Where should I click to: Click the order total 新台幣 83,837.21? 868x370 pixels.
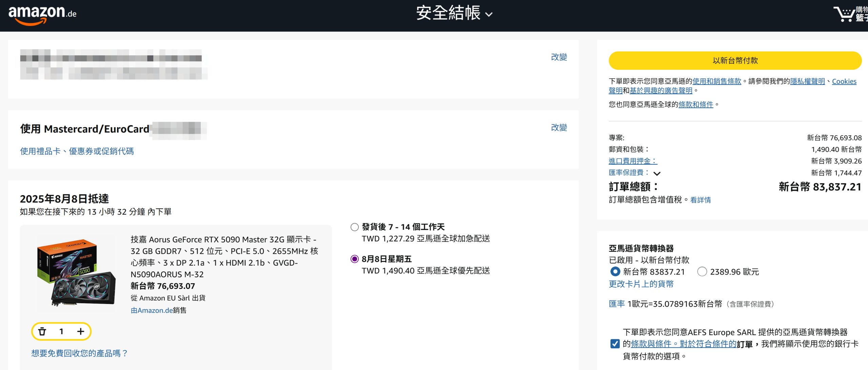coord(820,187)
